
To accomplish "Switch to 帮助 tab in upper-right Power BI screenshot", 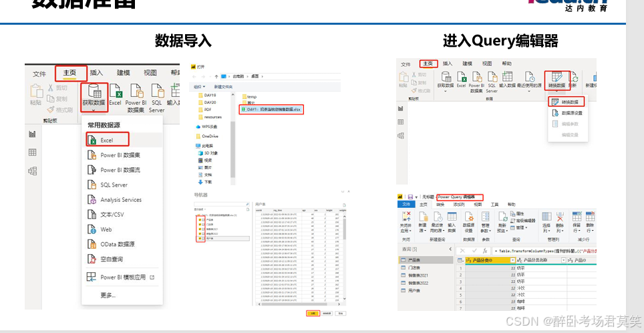I will point(507,64).
